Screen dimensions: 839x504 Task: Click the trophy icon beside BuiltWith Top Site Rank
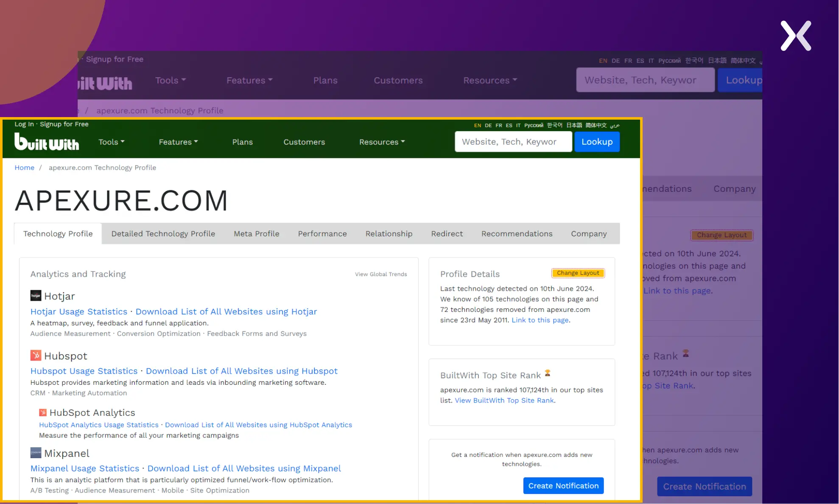point(548,373)
